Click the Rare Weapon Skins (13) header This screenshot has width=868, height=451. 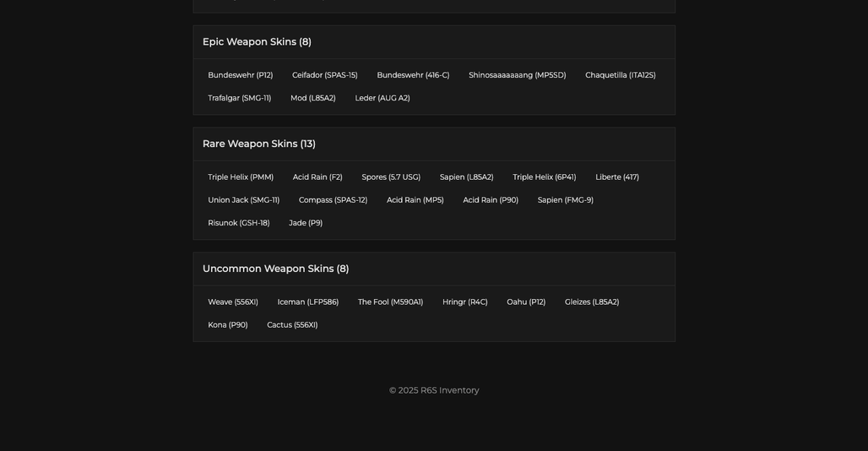click(x=259, y=144)
